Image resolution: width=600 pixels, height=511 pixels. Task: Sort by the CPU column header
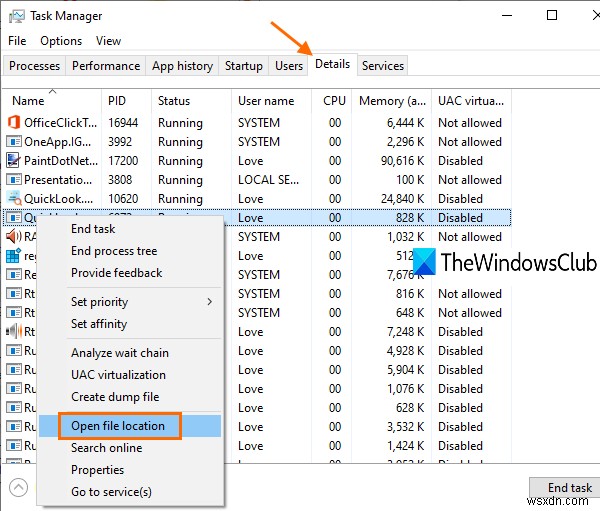332,101
